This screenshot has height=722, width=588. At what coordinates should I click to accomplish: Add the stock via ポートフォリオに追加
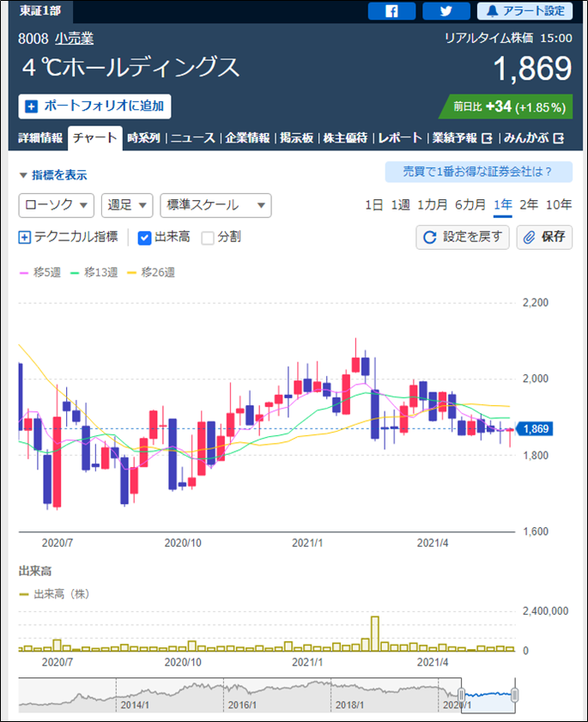[94, 106]
